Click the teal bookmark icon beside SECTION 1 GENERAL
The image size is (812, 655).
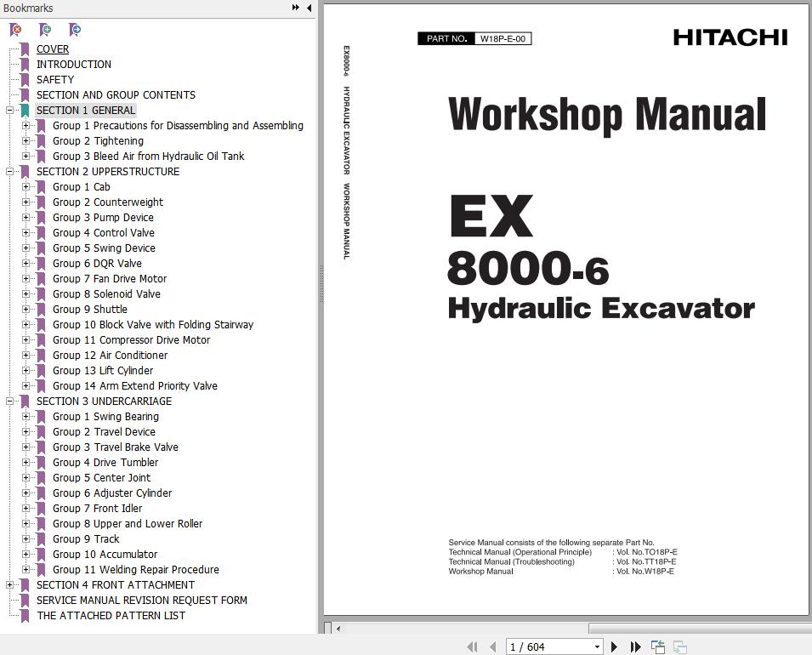click(25, 111)
